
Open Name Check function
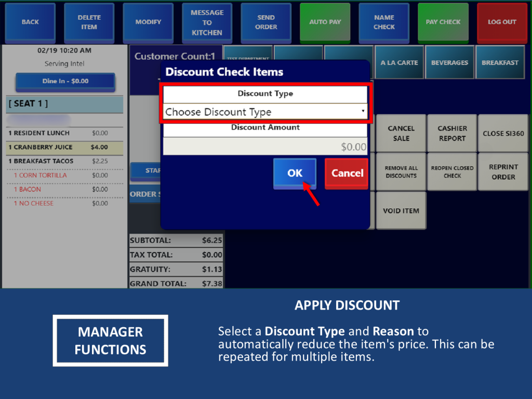(x=384, y=22)
